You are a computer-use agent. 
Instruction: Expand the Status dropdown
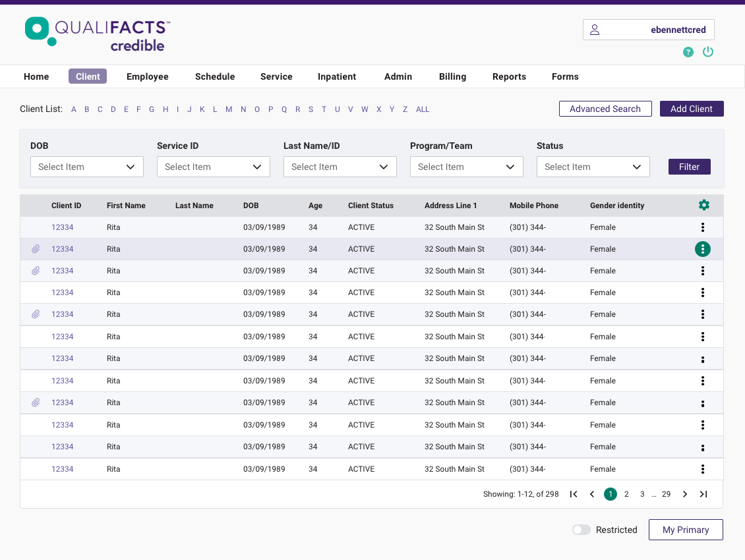[593, 167]
